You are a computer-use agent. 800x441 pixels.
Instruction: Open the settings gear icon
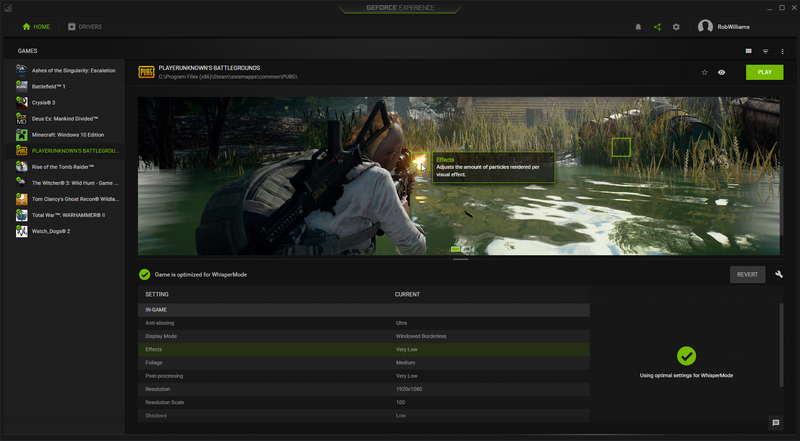[676, 27]
